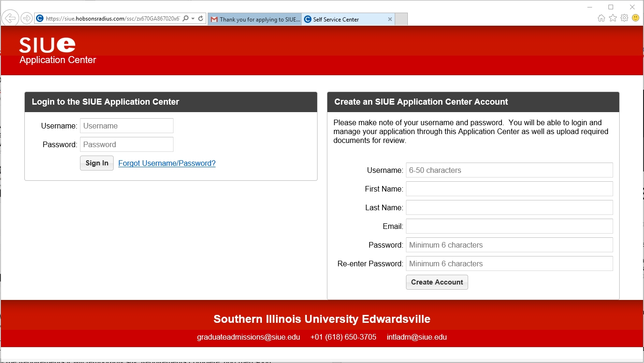
Task: Focus the Email field in account creation
Action: [x=509, y=226]
